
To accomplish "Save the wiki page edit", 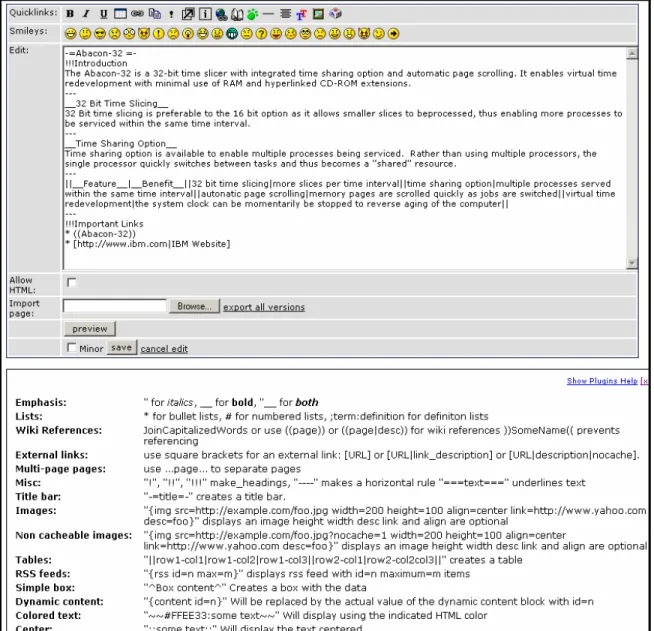I will (121, 347).
